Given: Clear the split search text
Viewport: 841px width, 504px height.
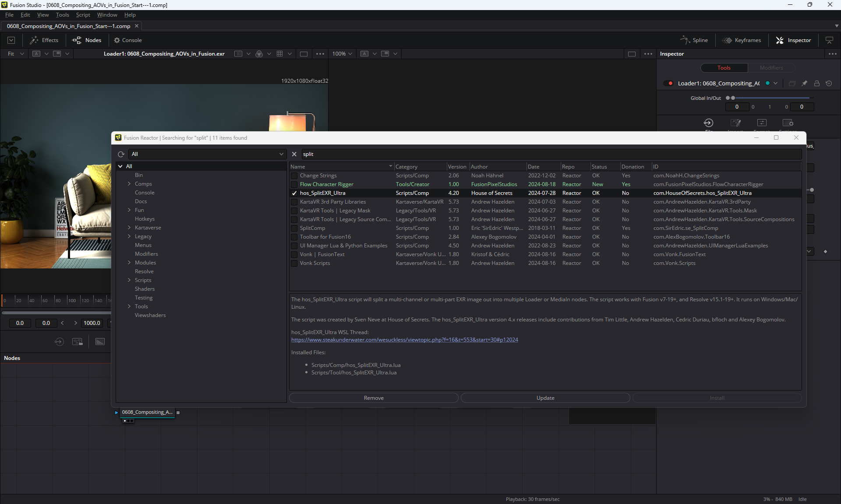Looking at the screenshot, I should tap(294, 154).
